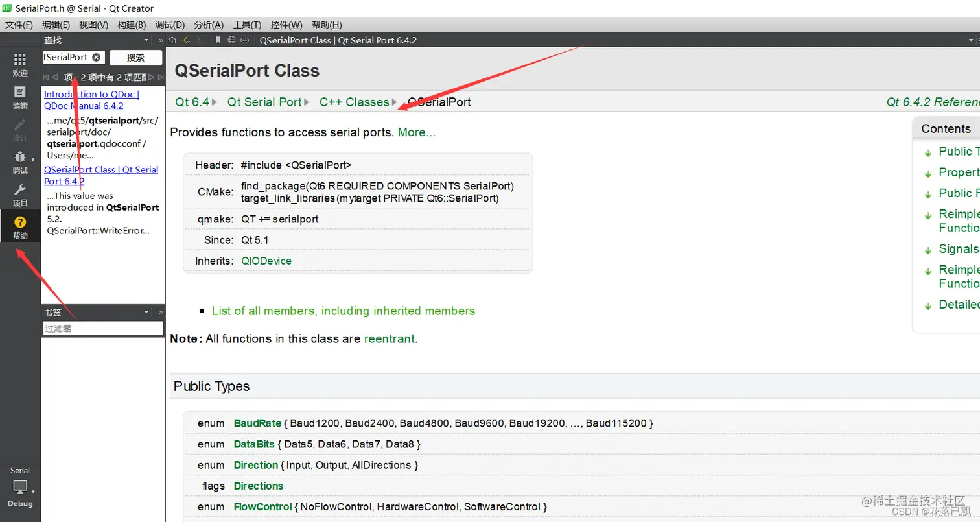Click the More... link
The height and width of the screenshot is (522, 980).
(417, 132)
